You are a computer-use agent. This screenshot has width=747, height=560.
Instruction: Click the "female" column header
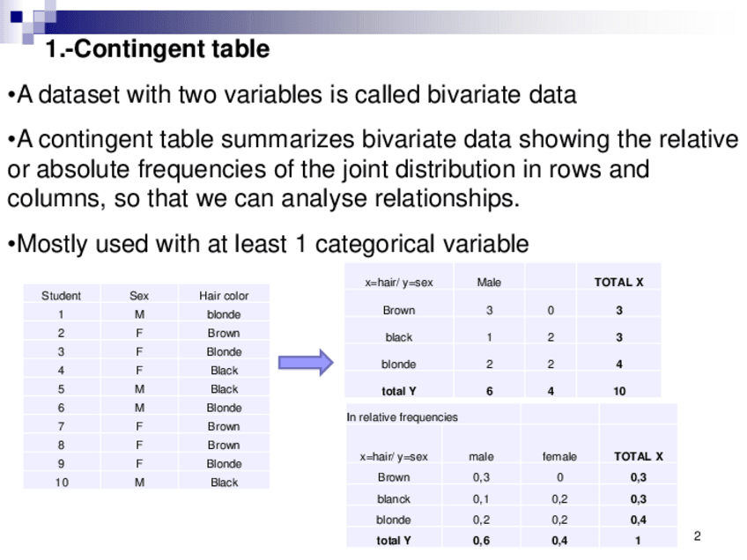coord(559,457)
